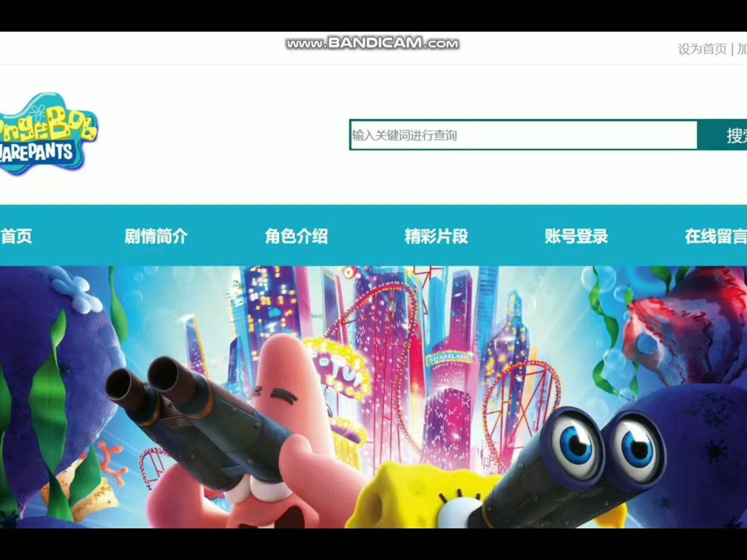Click the SpongeBob SquarePants logo
The width and height of the screenshot is (747, 560).
pyautogui.click(x=48, y=134)
